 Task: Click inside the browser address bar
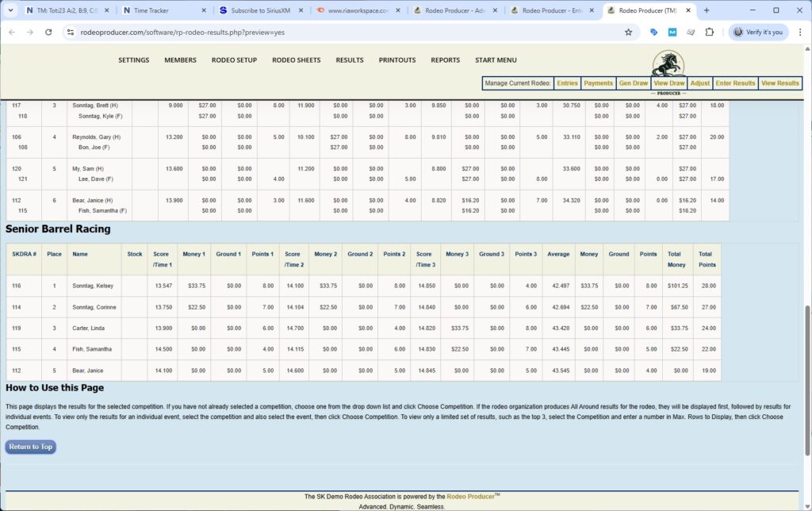point(238,32)
